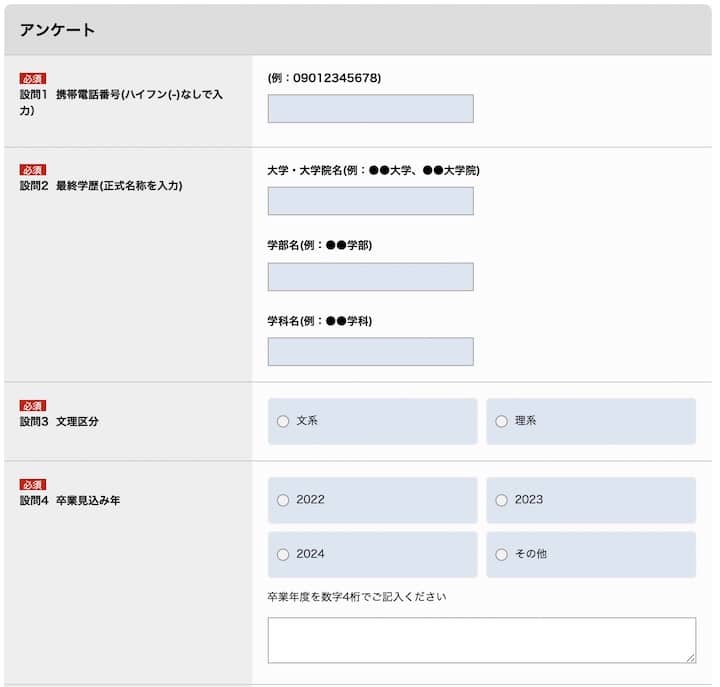Choose the 理系 radio option
Viewport: 720px width, 687px height.
502,422
